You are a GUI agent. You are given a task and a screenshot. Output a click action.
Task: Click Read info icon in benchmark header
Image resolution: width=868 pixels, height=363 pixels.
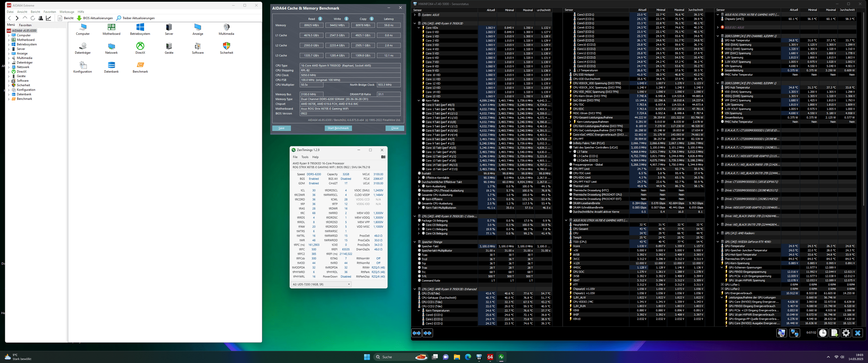point(320,19)
